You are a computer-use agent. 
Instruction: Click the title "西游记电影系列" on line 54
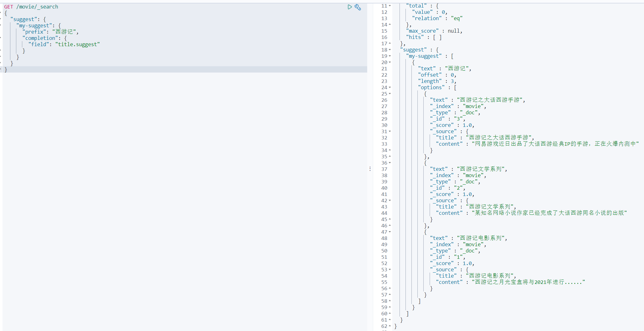pyautogui.click(x=490, y=276)
